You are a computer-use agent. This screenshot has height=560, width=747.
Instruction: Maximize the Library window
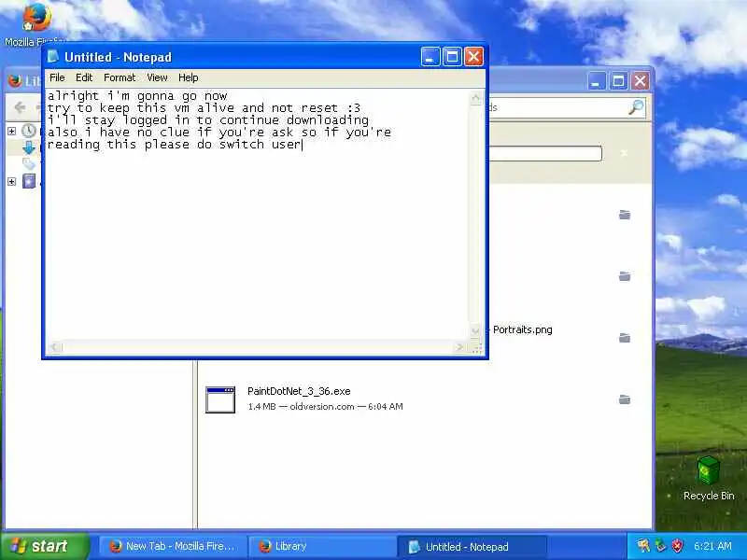point(618,81)
